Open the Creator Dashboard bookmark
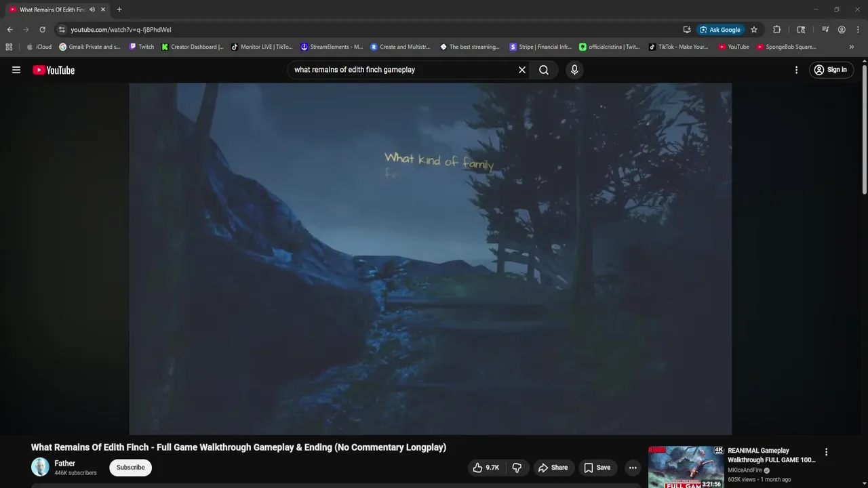Screen dimensions: 868x488 click(x=193, y=47)
